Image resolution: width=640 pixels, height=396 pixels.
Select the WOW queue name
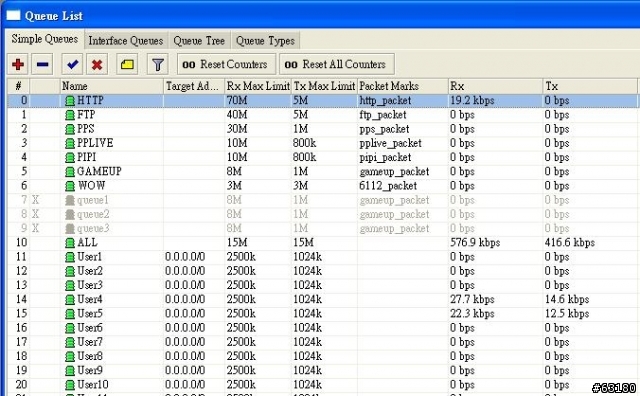tap(91, 186)
